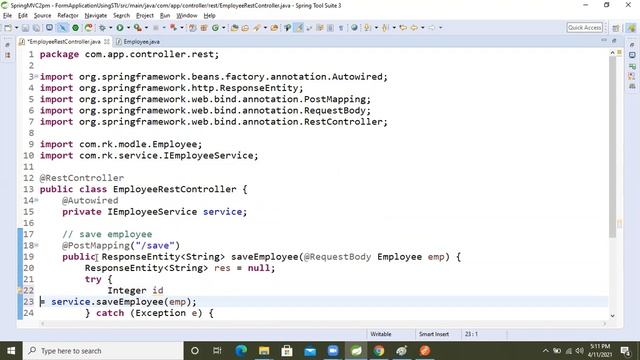Click the Save toolbar icon

pos(25,28)
